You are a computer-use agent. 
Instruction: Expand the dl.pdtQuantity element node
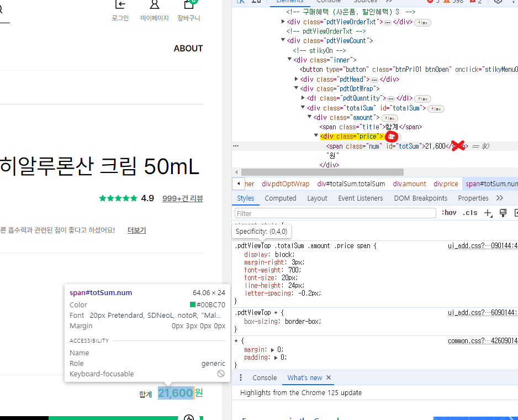coord(302,98)
